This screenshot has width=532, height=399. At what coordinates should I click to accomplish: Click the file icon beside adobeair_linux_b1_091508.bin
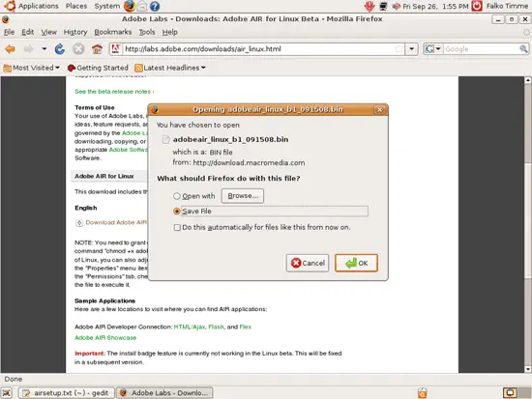[165, 139]
